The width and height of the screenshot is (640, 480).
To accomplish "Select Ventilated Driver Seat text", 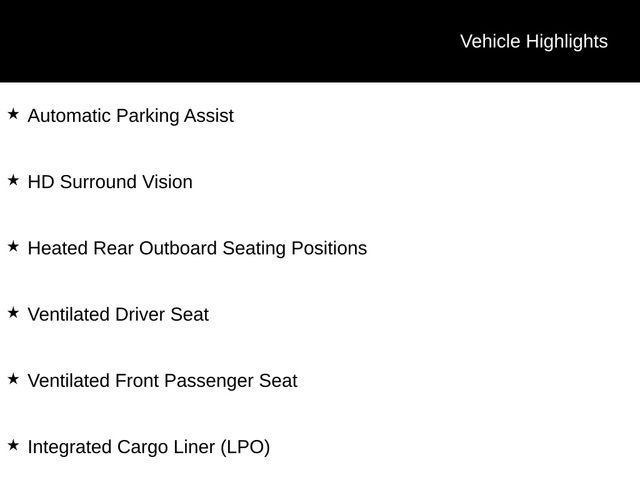I will coord(118,315).
